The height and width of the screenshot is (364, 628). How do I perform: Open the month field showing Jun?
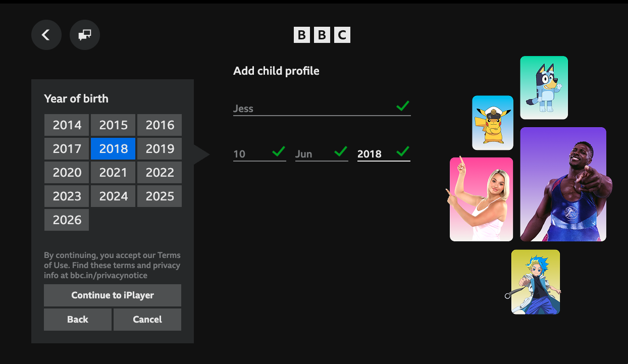point(322,153)
